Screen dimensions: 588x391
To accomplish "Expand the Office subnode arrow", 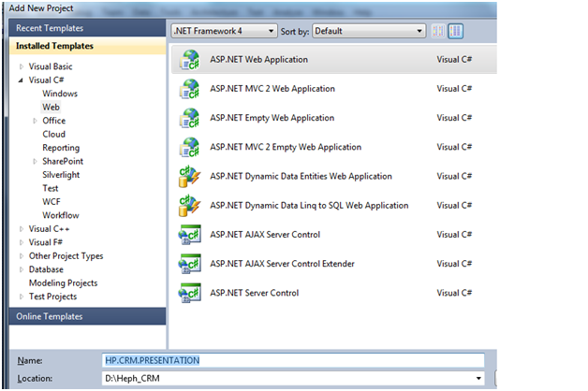I will pos(35,121).
